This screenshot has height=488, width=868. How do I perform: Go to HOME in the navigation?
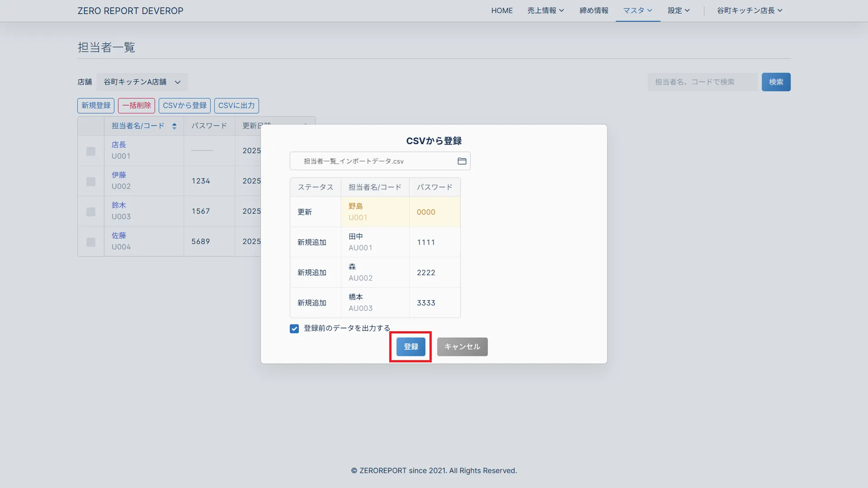pyautogui.click(x=502, y=10)
